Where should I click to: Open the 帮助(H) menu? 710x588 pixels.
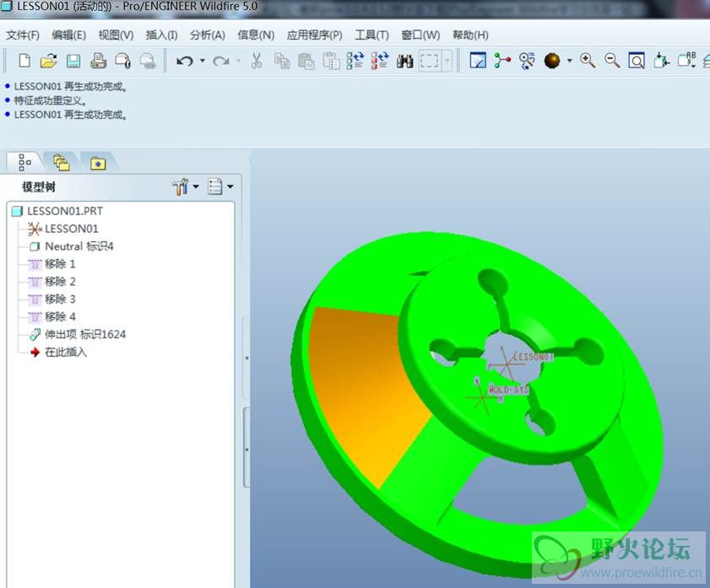470,35
